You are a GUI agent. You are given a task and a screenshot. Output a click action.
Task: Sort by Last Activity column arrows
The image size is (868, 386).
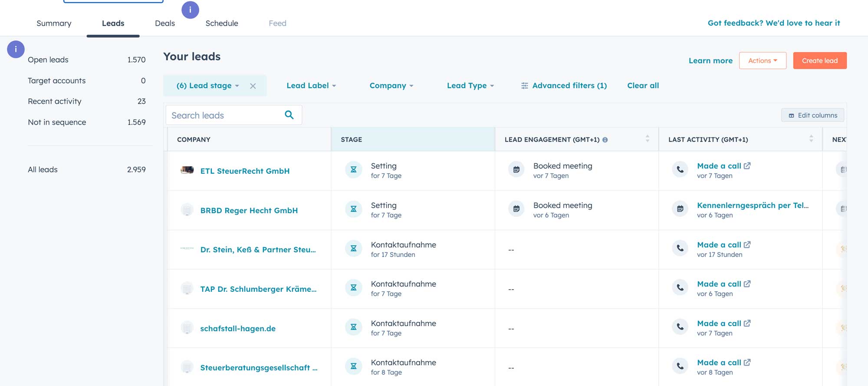point(811,139)
